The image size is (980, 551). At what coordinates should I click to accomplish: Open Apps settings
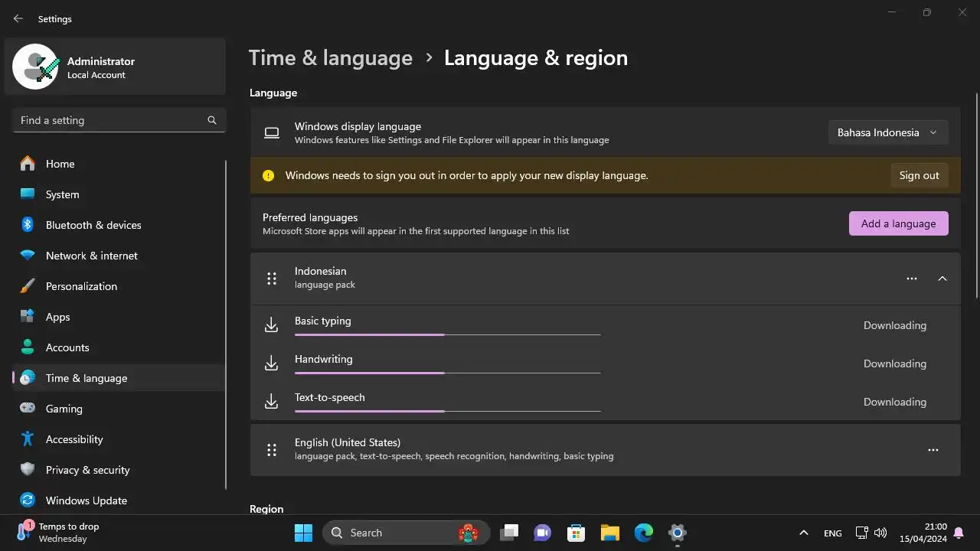(119, 317)
